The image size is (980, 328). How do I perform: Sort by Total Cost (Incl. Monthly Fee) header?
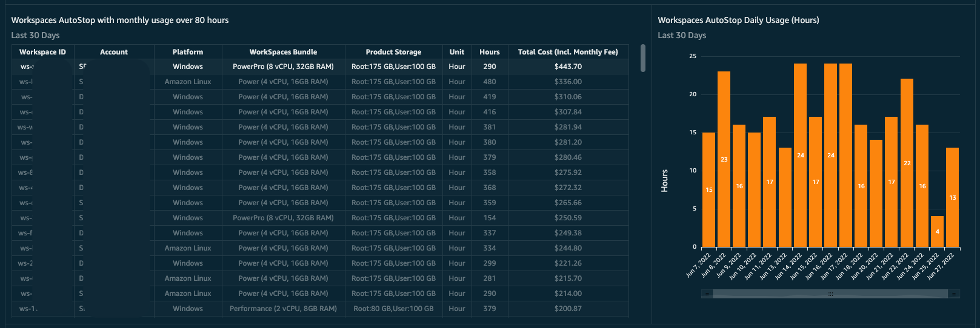568,52
